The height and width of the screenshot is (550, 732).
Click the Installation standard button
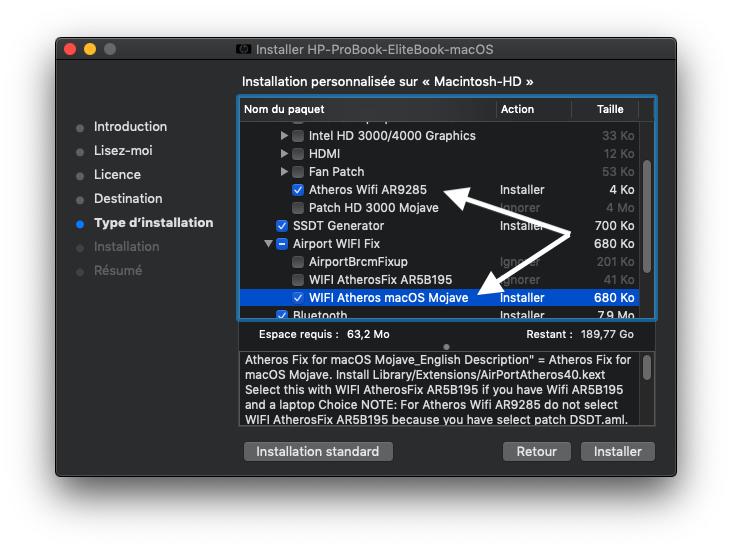click(318, 451)
